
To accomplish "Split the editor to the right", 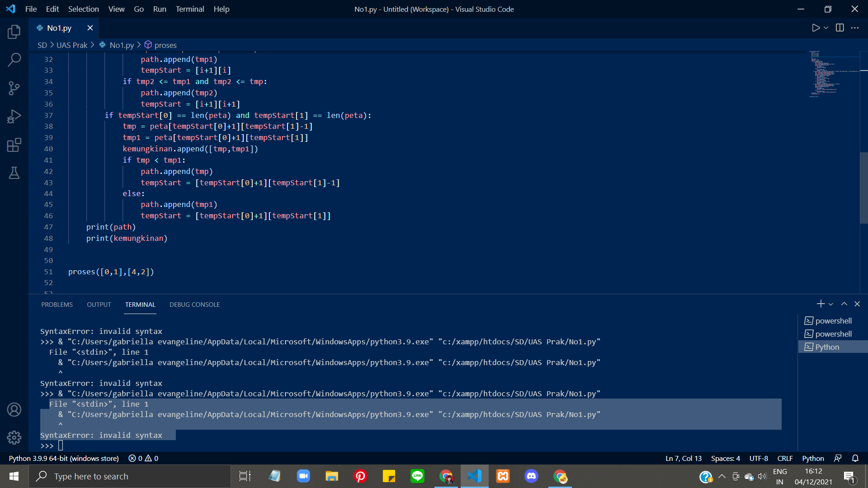I will (x=840, y=28).
